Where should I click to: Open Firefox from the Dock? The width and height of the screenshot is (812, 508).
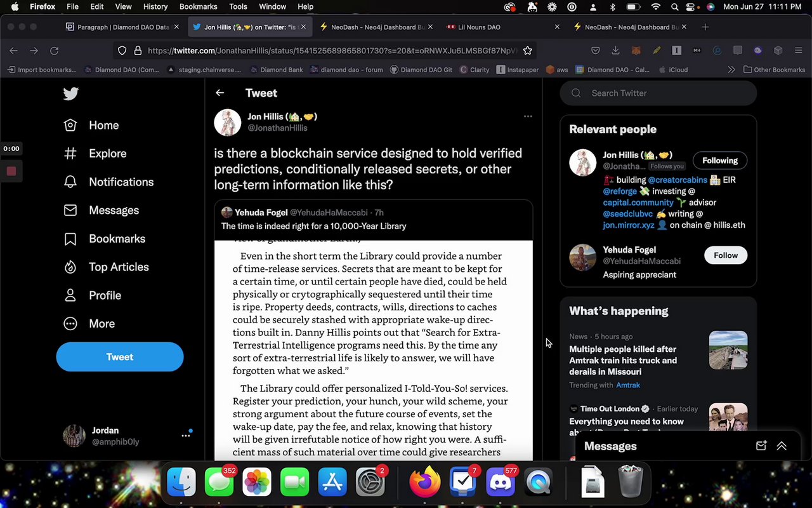coord(424,483)
